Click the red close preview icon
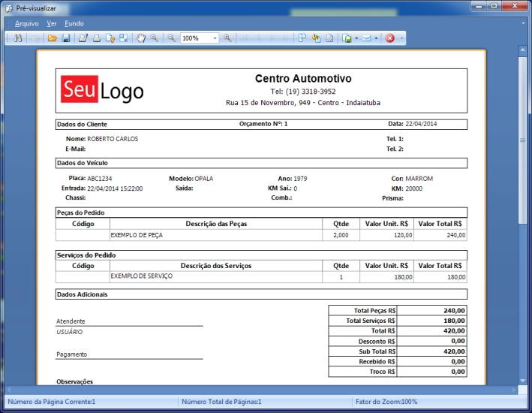Image resolution: width=532 pixels, height=413 pixels. coord(390,38)
